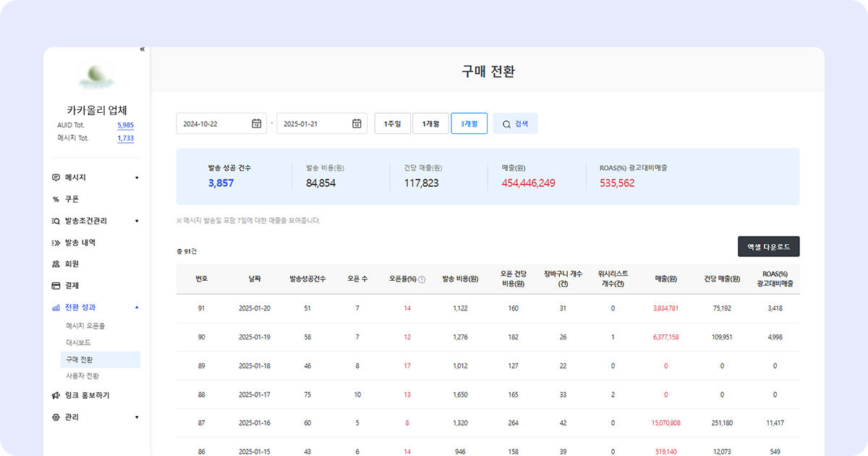The image size is (868, 456).
Task: Click the 발송조건관리 search-list icon
Action: (x=56, y=221)
